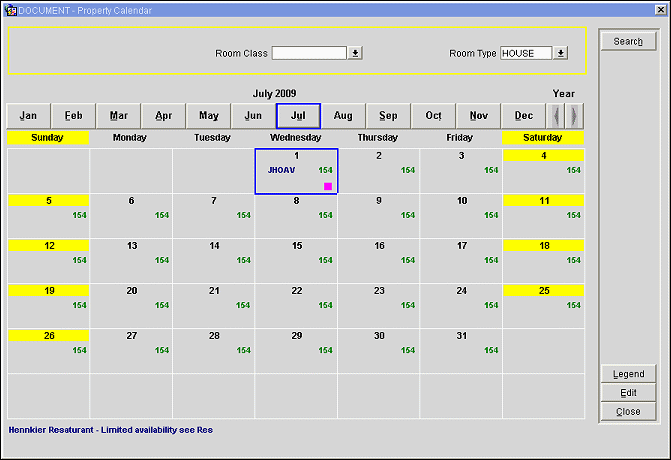Select the JHOAV event on July 1
The width and height of the screenshot is (671, 460).
(x=281, y=170)
